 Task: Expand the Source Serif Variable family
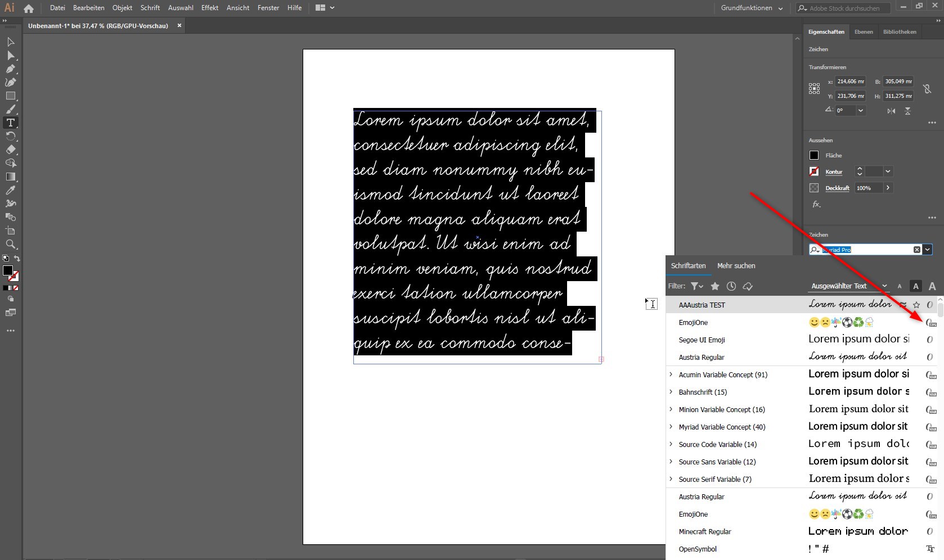671,479
